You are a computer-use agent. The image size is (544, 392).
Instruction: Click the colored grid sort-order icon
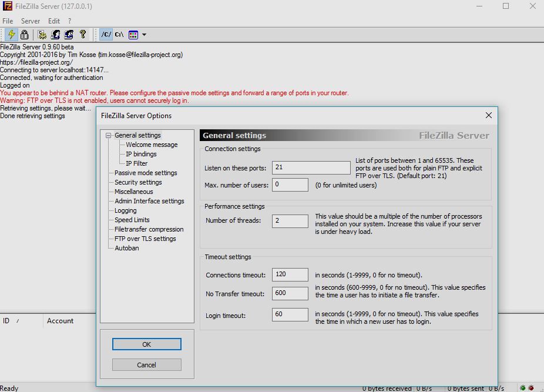[x=133, y=35]
